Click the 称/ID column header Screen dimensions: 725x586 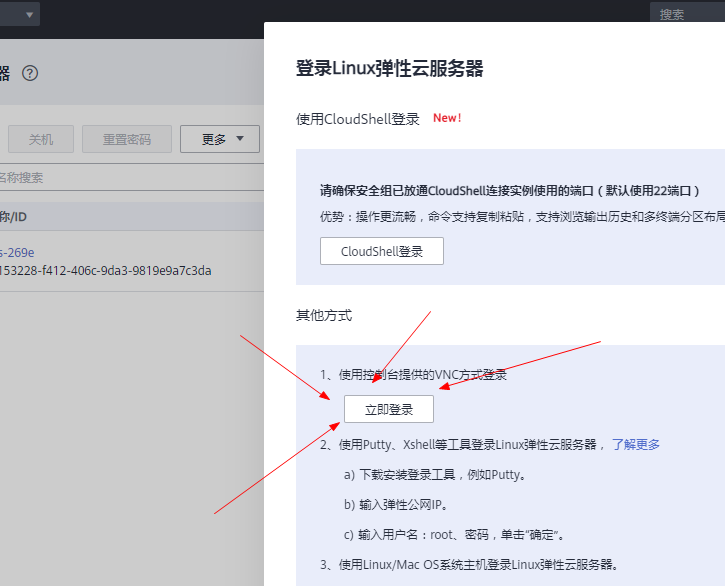pyautogui.click(x=13, y=216)
